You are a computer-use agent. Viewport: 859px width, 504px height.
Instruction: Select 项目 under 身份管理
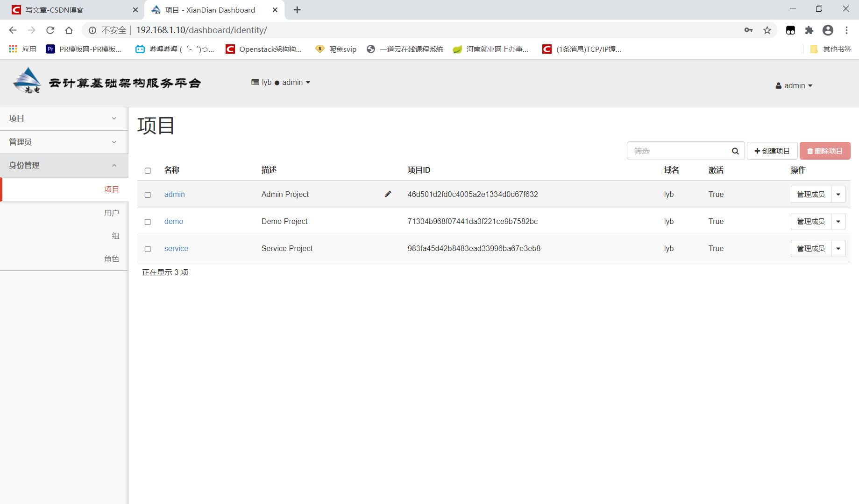65,189
